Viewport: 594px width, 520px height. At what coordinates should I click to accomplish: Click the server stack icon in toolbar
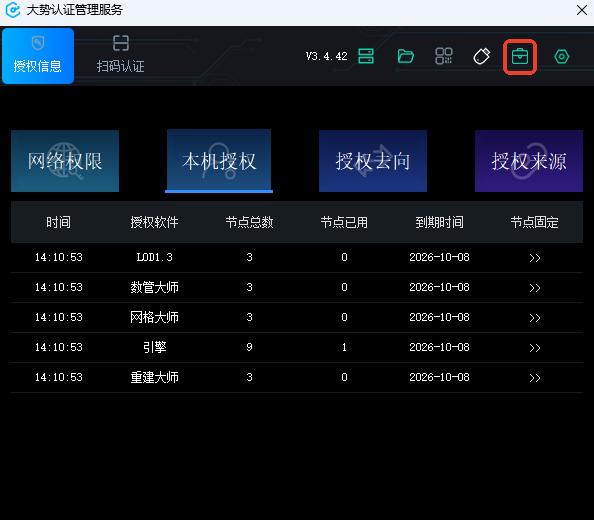pyautogui.click(x=366, y=56)
